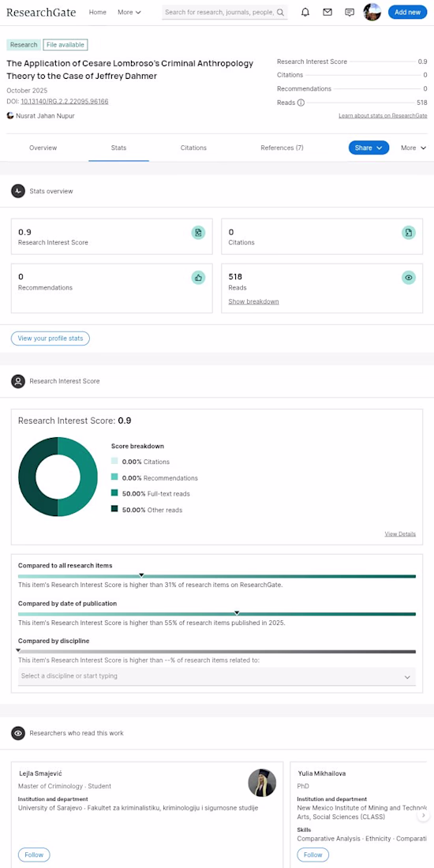Click the Recommendations thumbs-up icon
This screenshot has width=434, height=868.
tap(198, 277)
